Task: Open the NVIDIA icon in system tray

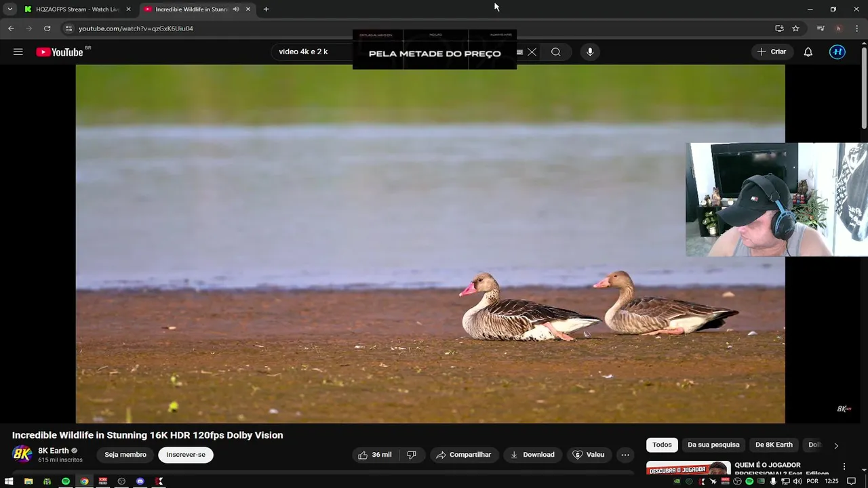Action: 677,481
